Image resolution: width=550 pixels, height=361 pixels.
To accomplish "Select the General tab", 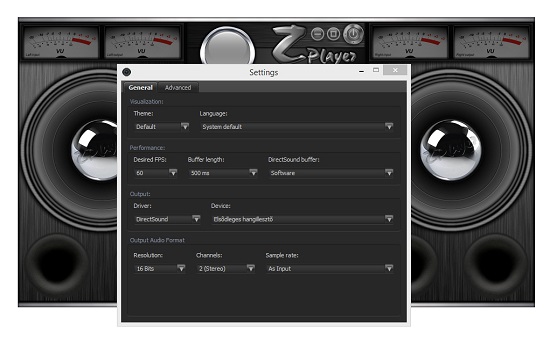I will [x=140, y=87].
